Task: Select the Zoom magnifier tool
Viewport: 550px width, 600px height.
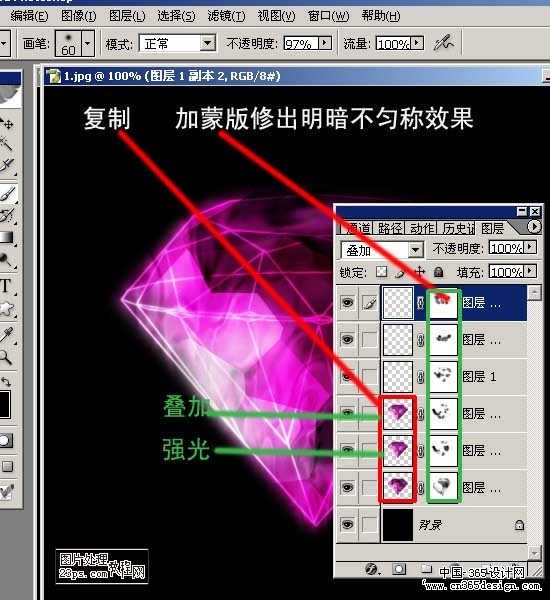Action: click(x=5, y=357)
